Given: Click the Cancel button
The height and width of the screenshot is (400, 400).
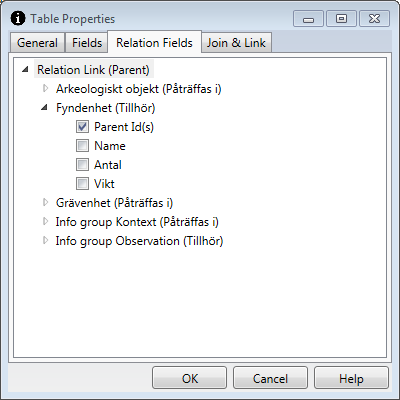Looking at the screenshot, I should tap(270, 378).
